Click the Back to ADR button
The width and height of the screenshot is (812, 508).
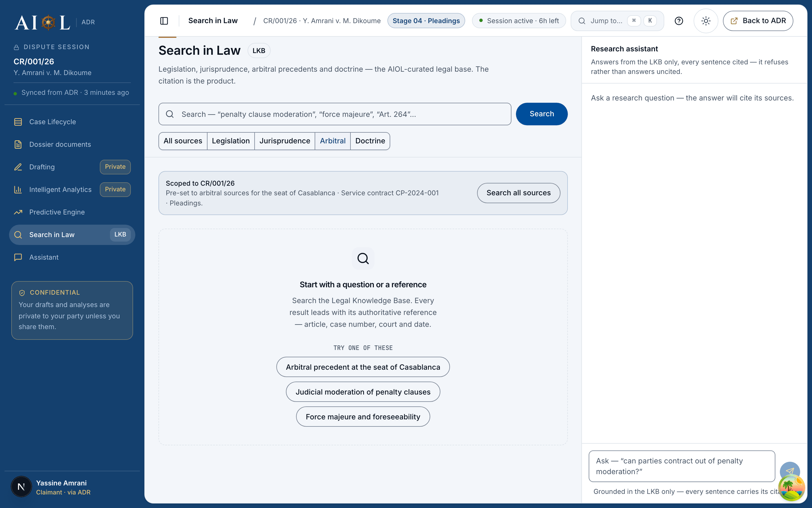pyautogui.click(x=758, y=21)
